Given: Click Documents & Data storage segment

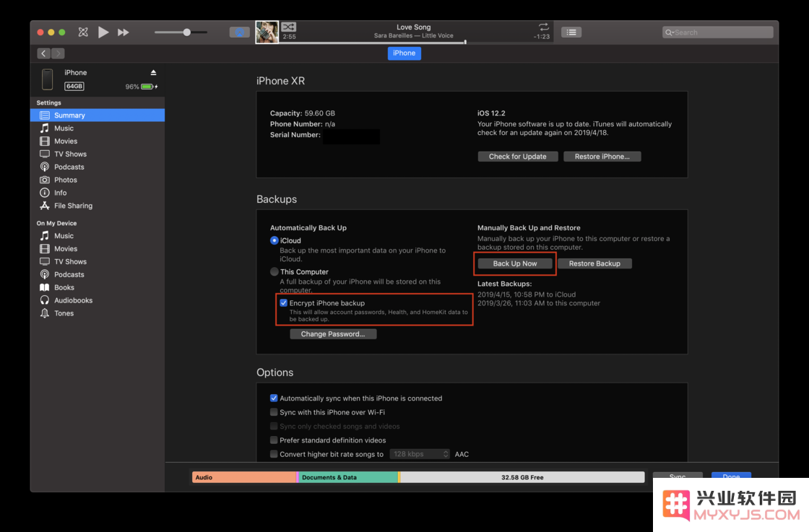Looking at the screenshot, I should [x=348, y=477].
